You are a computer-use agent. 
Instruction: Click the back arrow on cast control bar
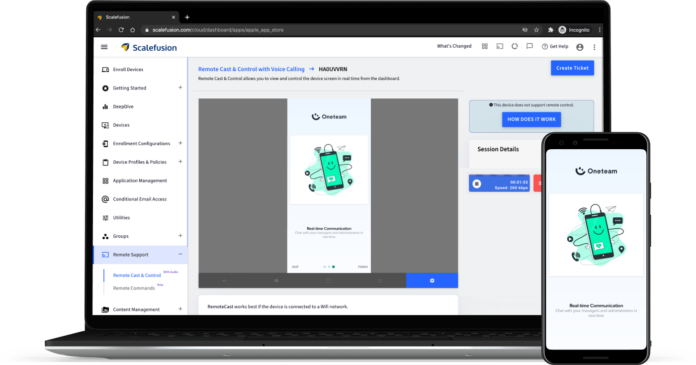coord(224,281)
